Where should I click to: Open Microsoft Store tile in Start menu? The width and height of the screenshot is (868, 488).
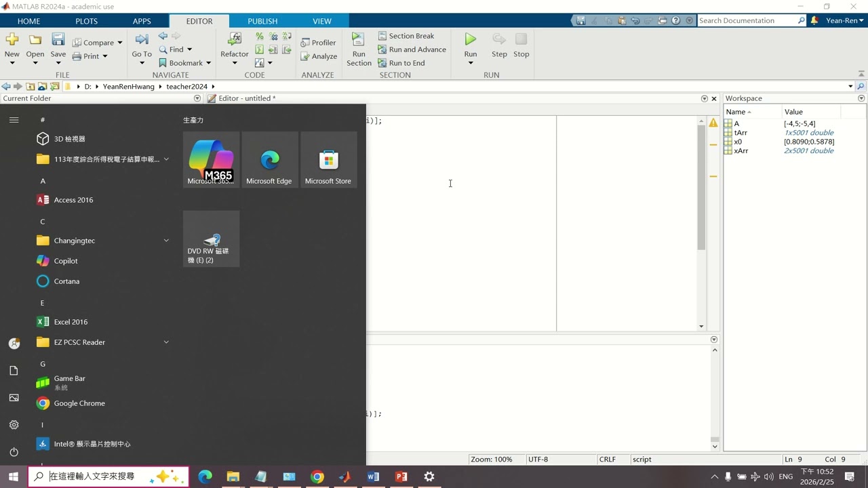coord(328,159)
